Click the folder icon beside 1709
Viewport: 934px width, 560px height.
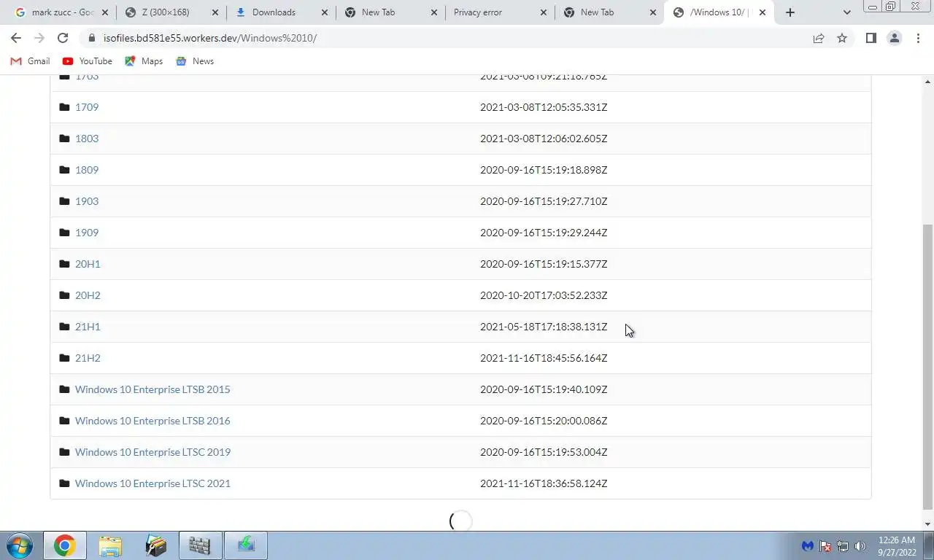pos(64,107)
